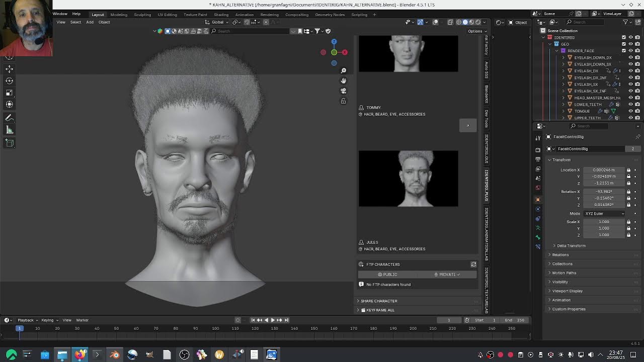This screenshot has width=644, height=362.
Task: Open transform orientation Global dropdown
Action: [218, 22]
